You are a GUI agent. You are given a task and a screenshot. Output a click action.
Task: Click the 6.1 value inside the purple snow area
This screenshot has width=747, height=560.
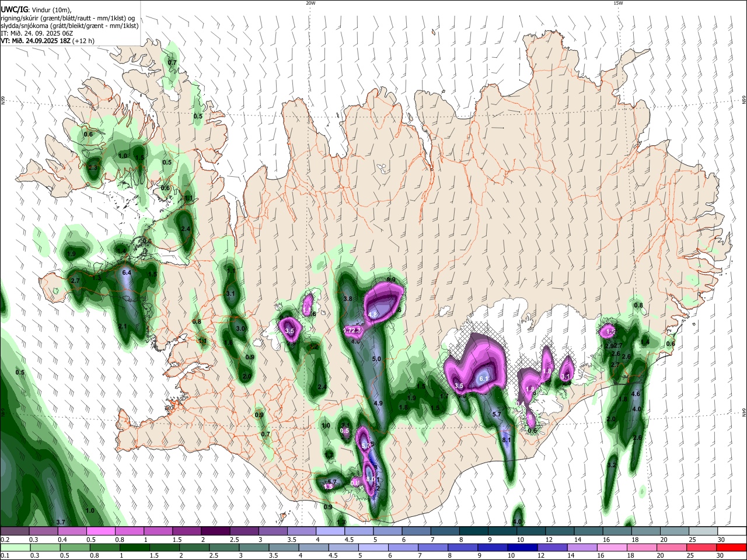click(483, 379)
